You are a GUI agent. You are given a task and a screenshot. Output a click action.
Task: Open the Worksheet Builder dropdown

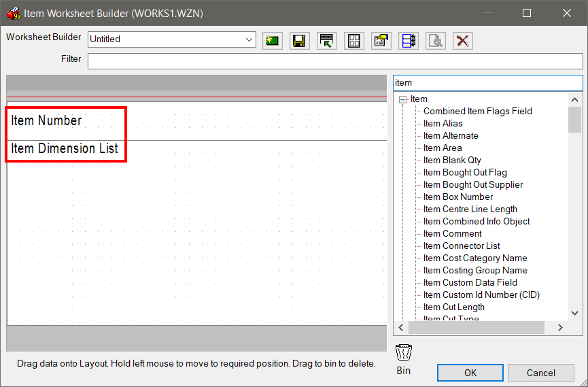(249, 39)
